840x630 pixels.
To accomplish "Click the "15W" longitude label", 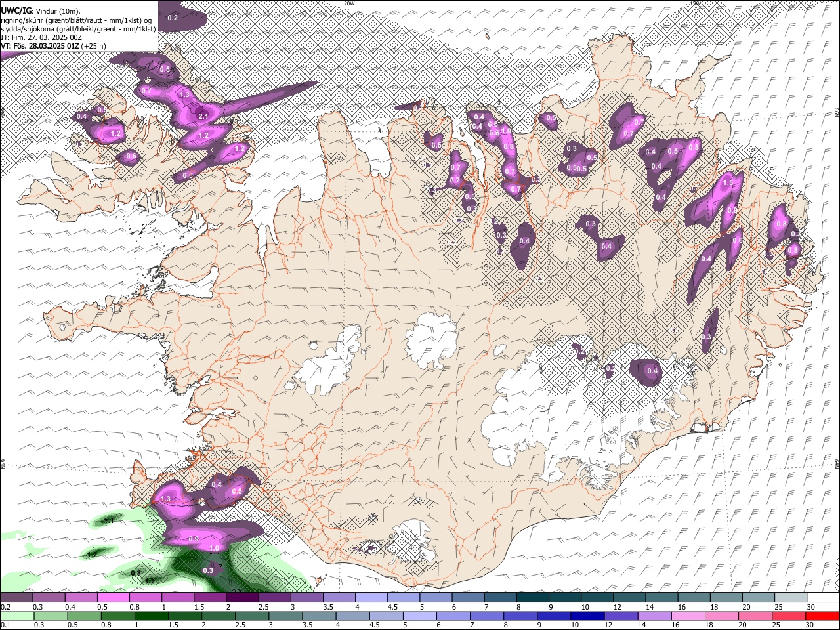I will pyautogui.click(x=695, y=3).
